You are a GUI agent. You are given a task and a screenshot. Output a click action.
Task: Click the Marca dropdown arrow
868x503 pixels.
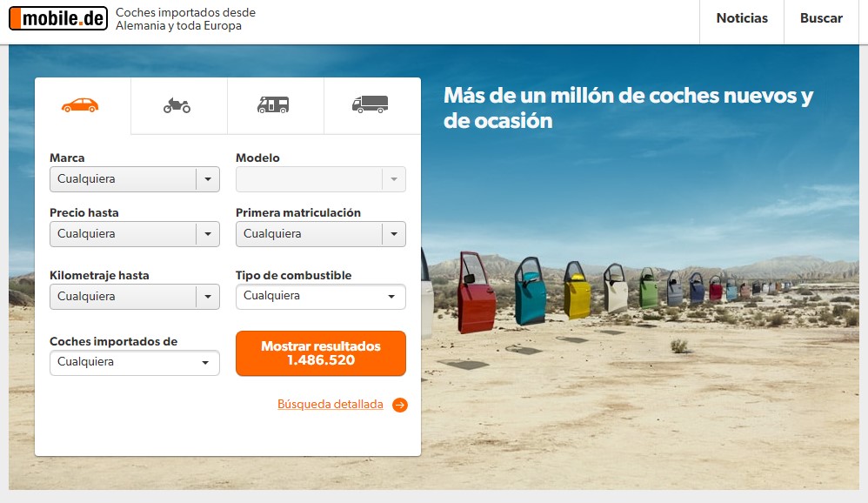coord(208,179)
